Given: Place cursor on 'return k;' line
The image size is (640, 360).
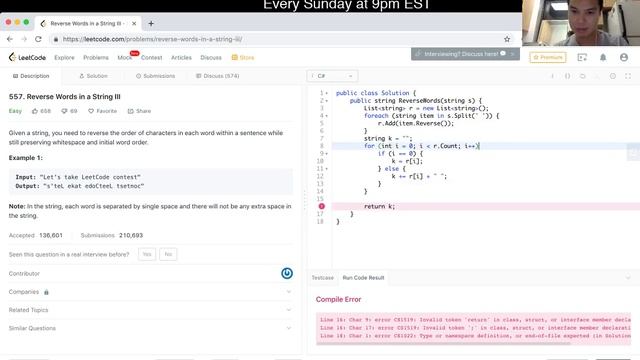Looking at the screenshot, I should [x=380, y=207].
